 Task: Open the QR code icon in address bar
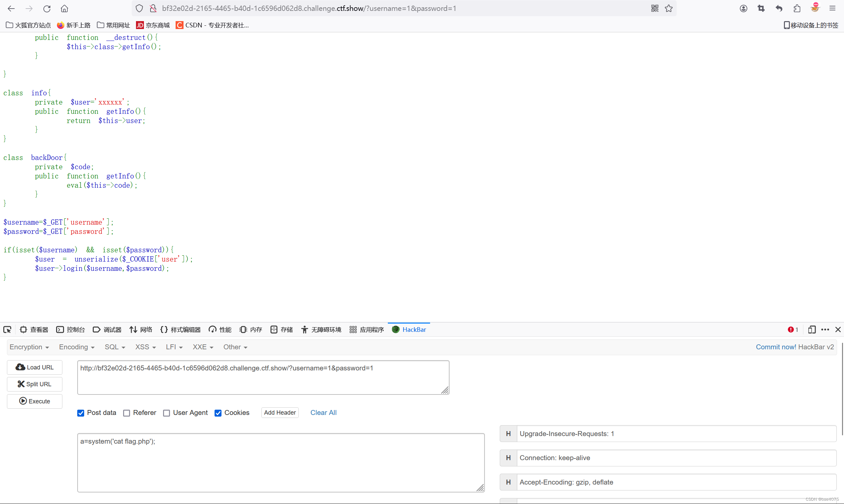[655, 9]
